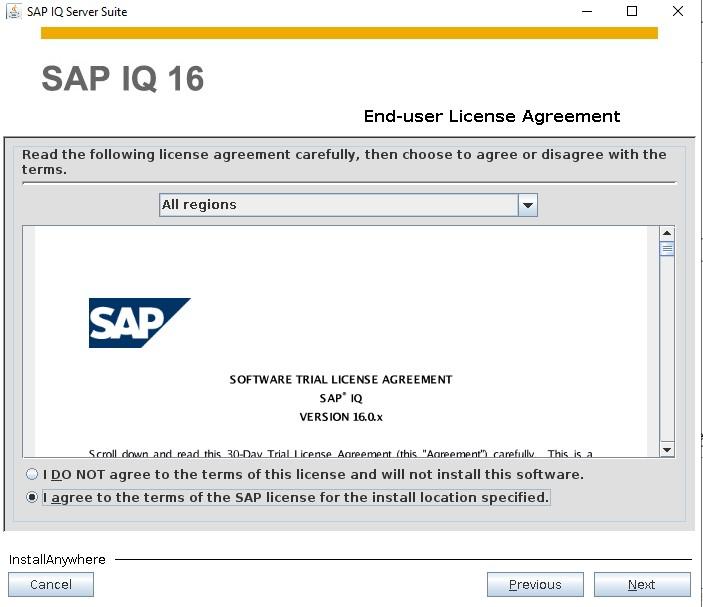Screen dimensions: 703x607
Task: Open the 'All regions' dropdown arrow
Action: pos(528,205)
